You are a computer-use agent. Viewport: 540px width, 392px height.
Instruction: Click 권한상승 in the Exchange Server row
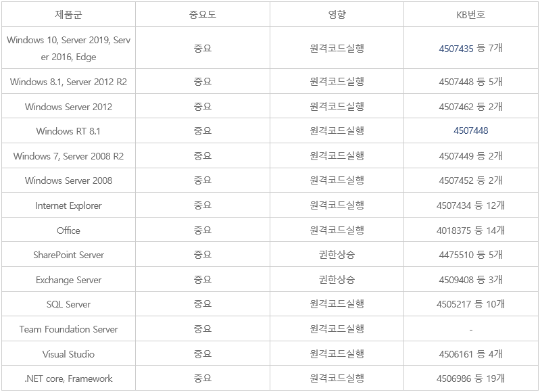pyautogui.click(x=337, y=280)
